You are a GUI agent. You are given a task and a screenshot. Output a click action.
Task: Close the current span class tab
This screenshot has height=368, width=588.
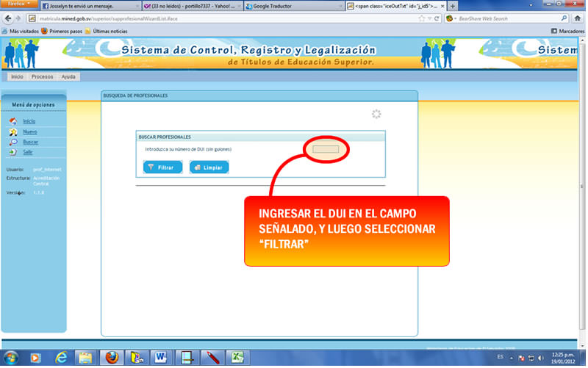coord(442,6)
